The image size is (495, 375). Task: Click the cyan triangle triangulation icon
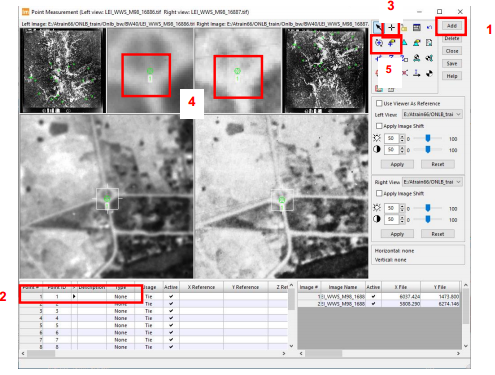click(404, 43)
